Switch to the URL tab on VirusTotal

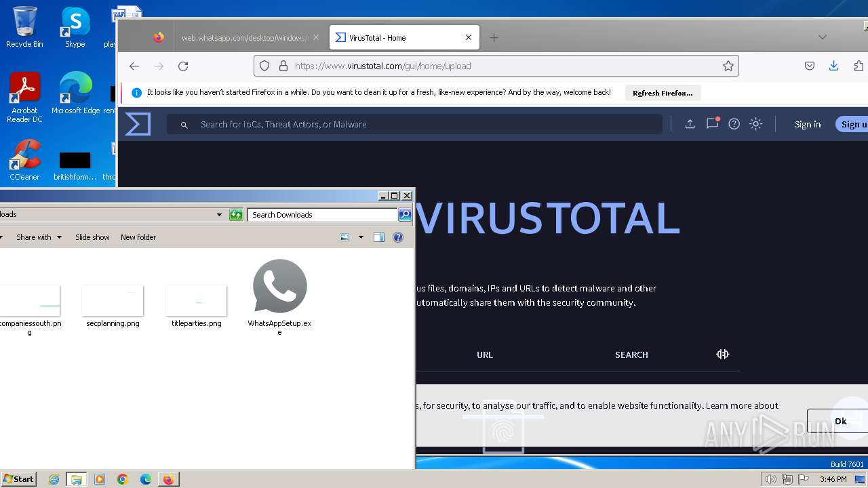click(x=485, y=354)
